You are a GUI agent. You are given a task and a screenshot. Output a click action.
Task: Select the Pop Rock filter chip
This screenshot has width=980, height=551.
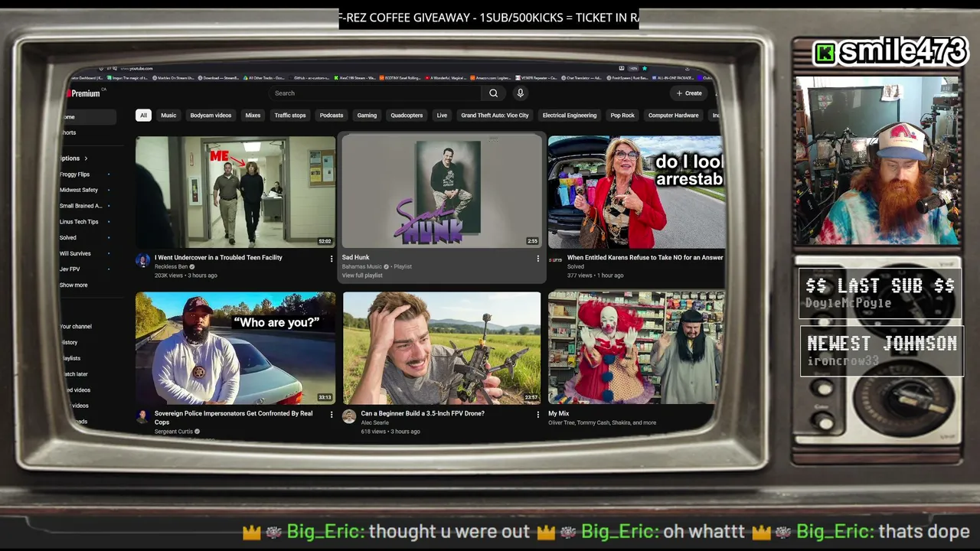click(622, 116)
